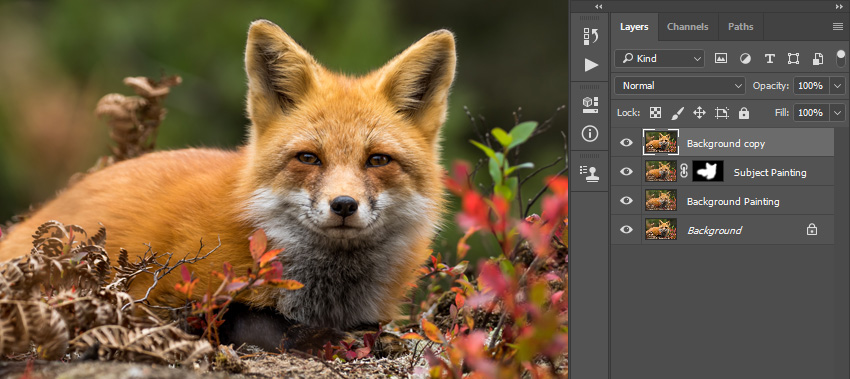Prevent auto-nesting into artboards

[722, 113]
